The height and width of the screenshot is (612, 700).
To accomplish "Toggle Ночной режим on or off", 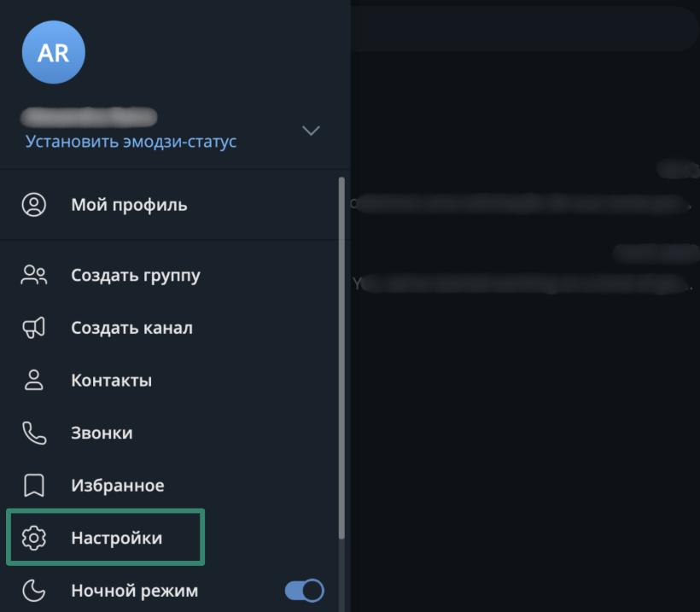I will (303, 590).
